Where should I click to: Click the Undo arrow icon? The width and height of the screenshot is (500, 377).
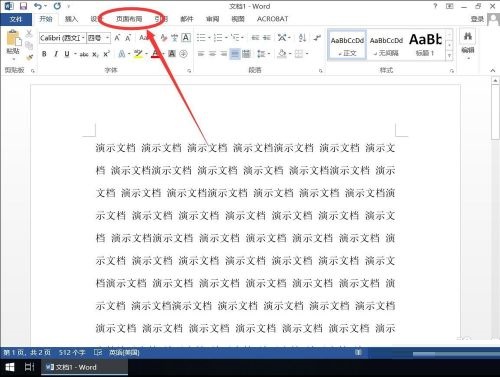(x=38, y=6)
